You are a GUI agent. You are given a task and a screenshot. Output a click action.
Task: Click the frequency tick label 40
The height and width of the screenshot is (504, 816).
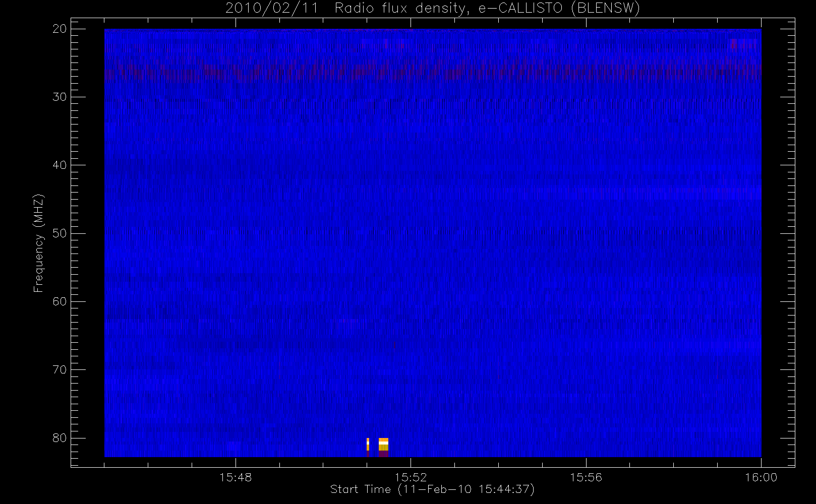[x=60, y=165]
